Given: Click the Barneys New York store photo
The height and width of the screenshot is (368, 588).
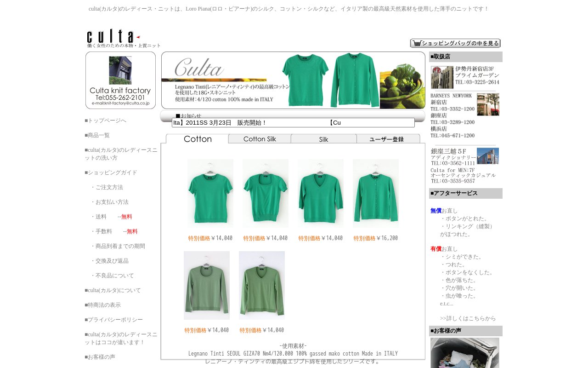Looking at the screenshot, I should point(488,104).
